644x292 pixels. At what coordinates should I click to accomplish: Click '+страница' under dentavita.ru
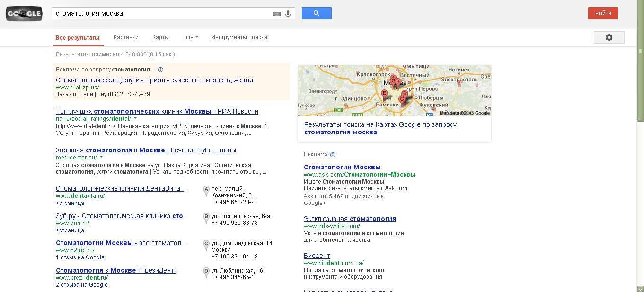tap(70, 203)
